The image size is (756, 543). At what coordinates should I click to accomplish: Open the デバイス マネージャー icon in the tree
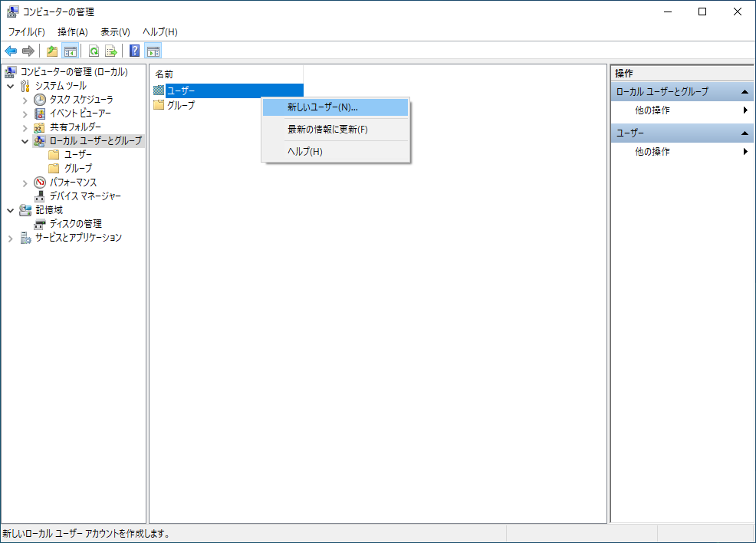[40, 196]
